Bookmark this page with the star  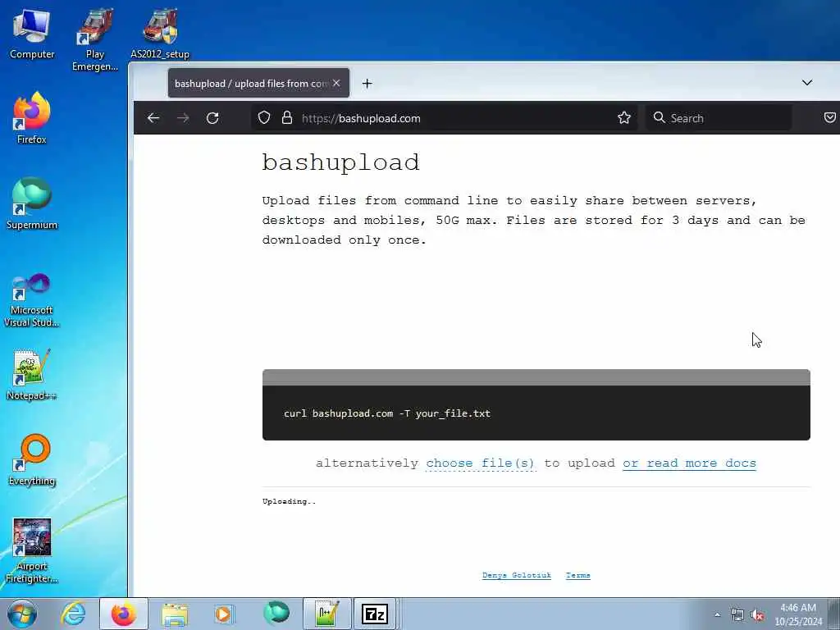624,118
